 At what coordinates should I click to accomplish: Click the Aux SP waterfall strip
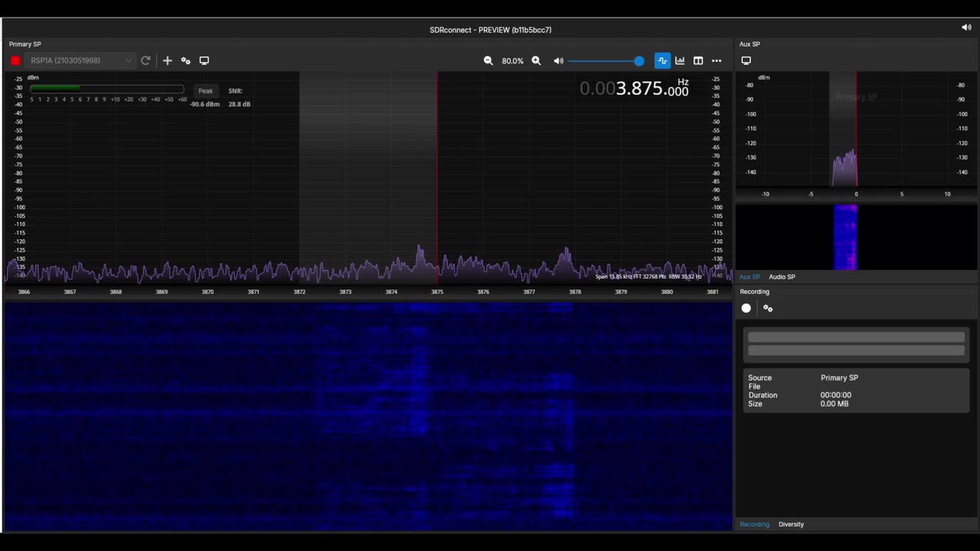pyautogui.click(x=845, y=237)
